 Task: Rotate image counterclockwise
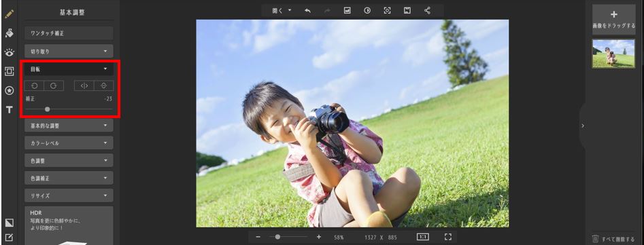(x=35, y=86)
